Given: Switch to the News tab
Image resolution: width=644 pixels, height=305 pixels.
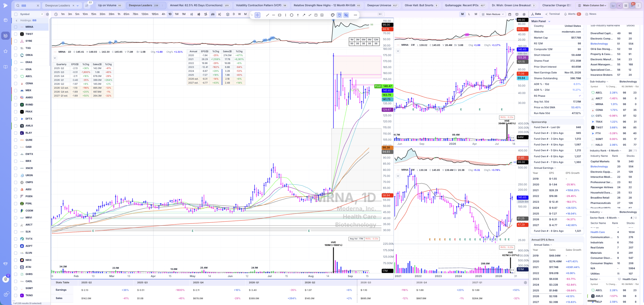Looking at the screenshot, I should pyautogui.click(x=591, y=14).
